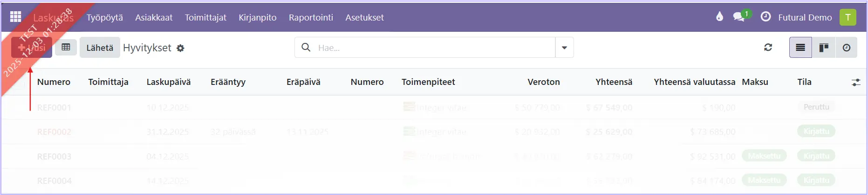868x195 pixels.
Task: Expand the search filter dropdown arrow
Action: (x=564, y=48)
